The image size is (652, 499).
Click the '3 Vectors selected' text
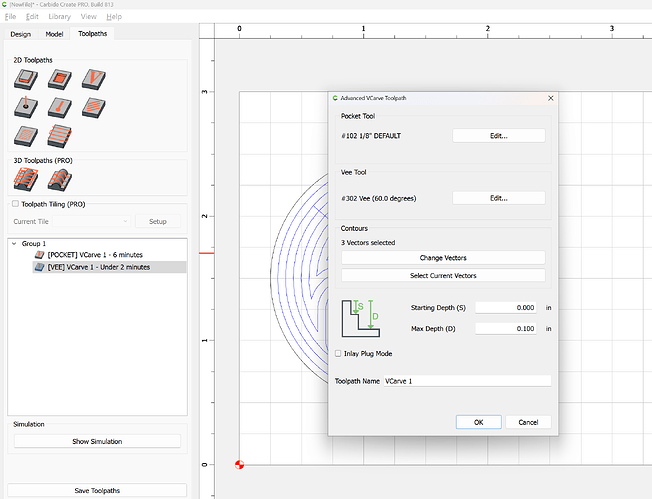coord(368,242)
